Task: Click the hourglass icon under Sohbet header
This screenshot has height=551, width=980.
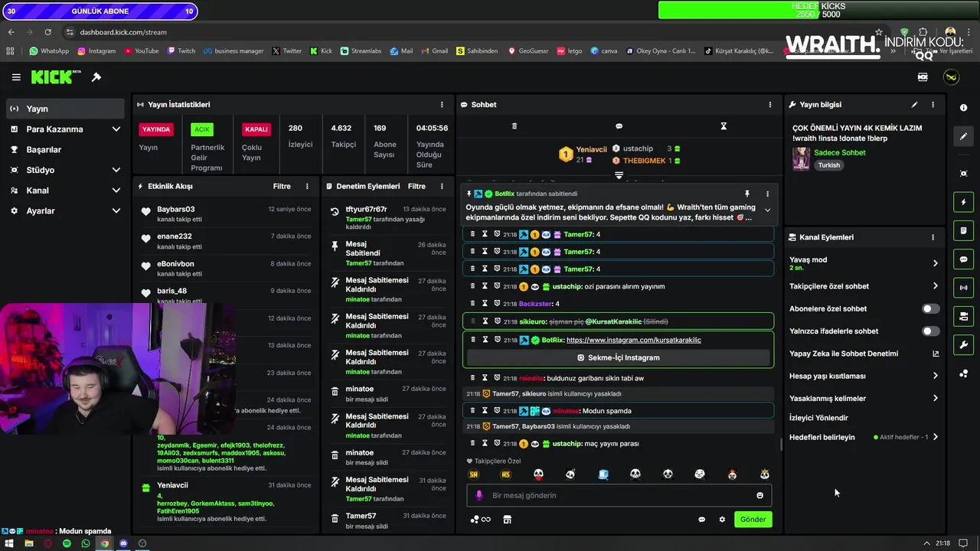Action: pos(724,126)
